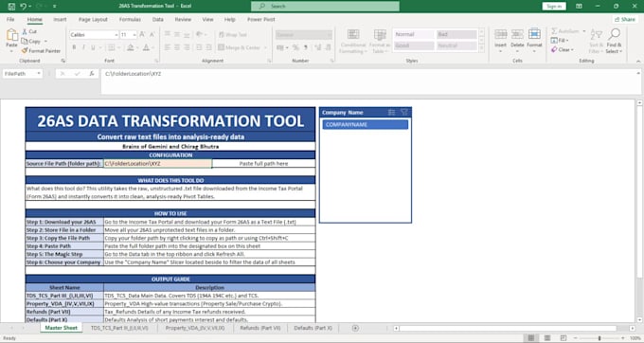This screenshot has height=343, width=644.
Task: Open the Data ribbon tab
Action: pos(158,19)
